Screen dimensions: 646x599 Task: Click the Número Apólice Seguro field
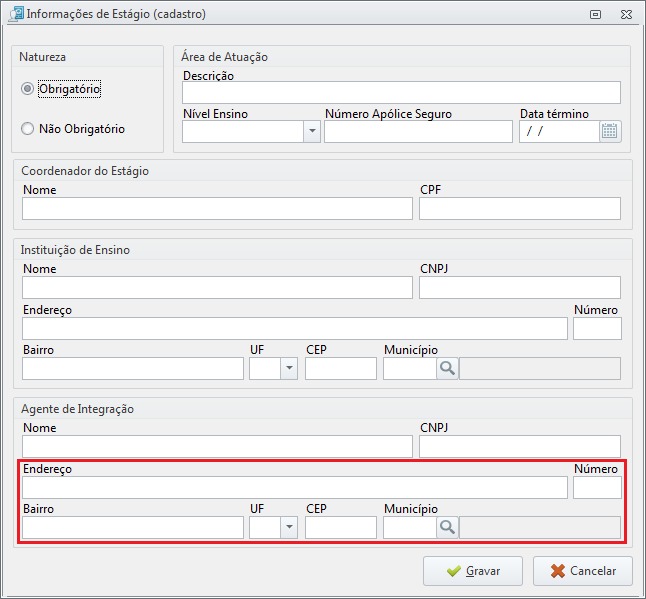pos(419,131)
